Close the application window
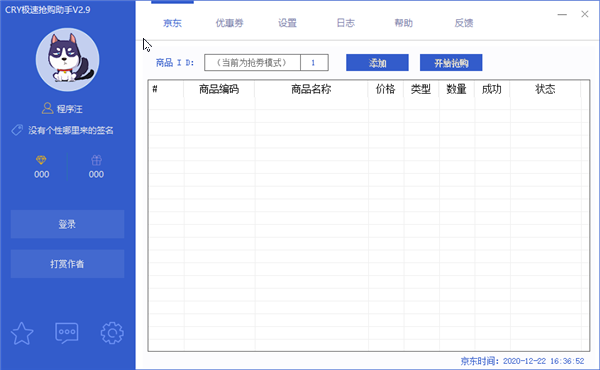This screenshot has width=600, height=370. click(585, 14)
